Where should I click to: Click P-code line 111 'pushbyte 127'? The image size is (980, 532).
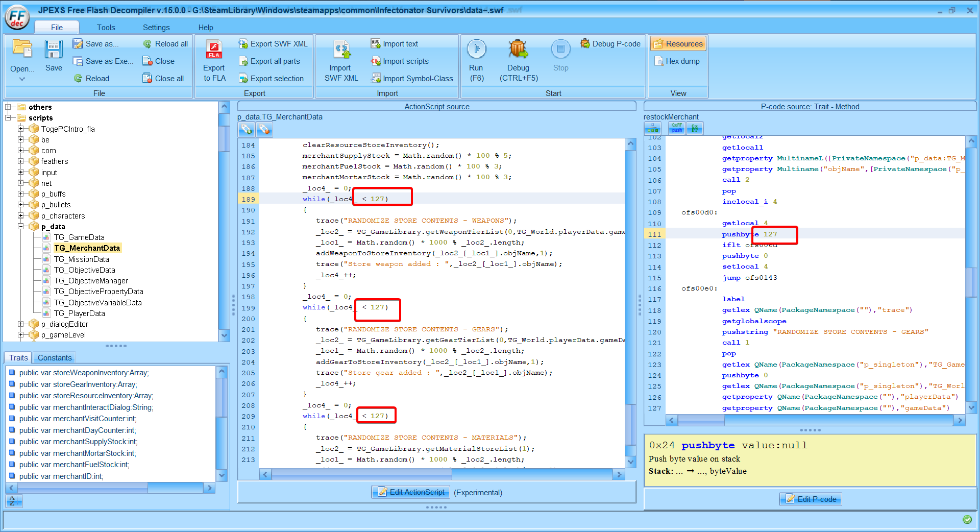pos(749,234)
